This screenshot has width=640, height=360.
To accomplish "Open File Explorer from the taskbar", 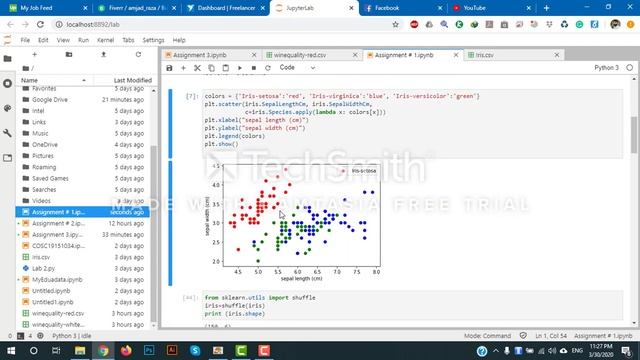I will point(80,351).
